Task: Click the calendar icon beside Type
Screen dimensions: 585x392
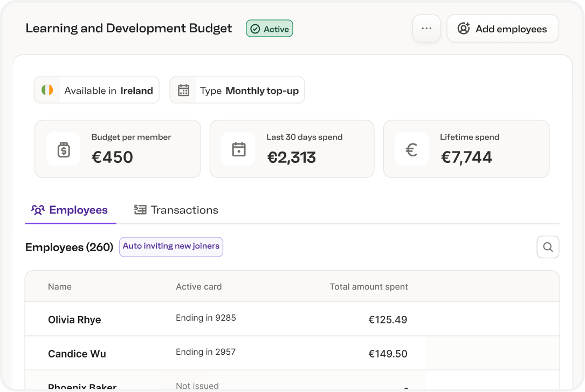Action: point(184,91)
